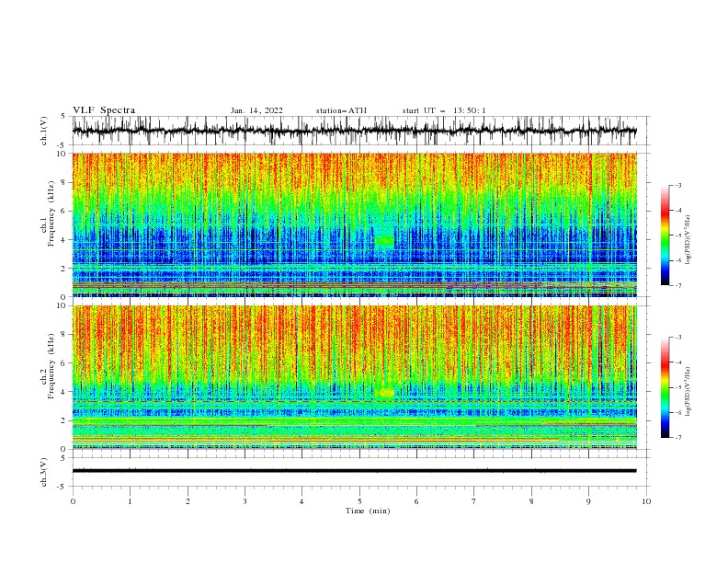Click the ch.1 spectrogram color bar
The height and width of the screenshot is (563, 728).
665,235
